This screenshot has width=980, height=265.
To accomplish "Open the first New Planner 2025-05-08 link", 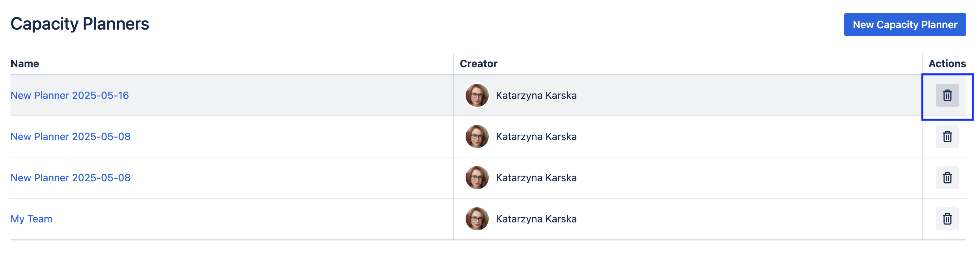I will [x=70, y=136].
